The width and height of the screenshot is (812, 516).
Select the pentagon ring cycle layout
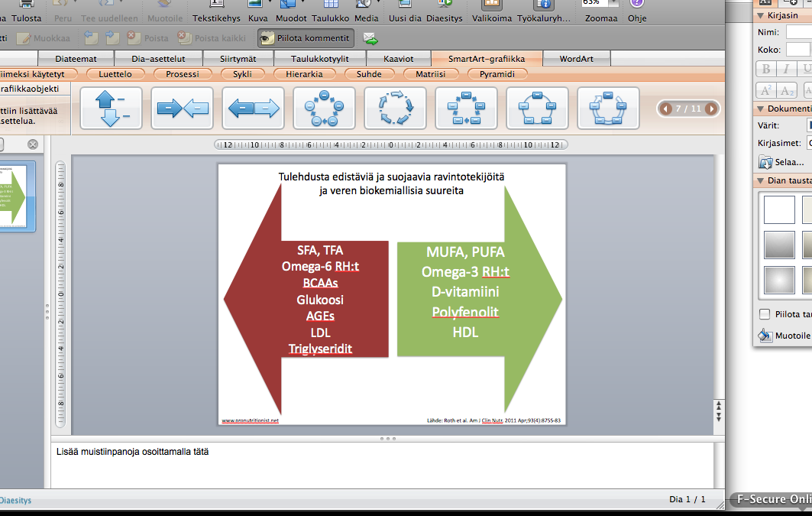click(x=537, y=109)
